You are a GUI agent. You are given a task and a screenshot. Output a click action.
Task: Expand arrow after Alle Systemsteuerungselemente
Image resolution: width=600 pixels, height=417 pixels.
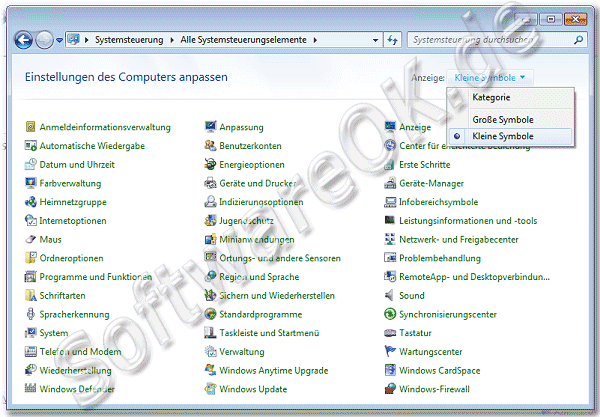pyautogui.click(x=315, y=40)
